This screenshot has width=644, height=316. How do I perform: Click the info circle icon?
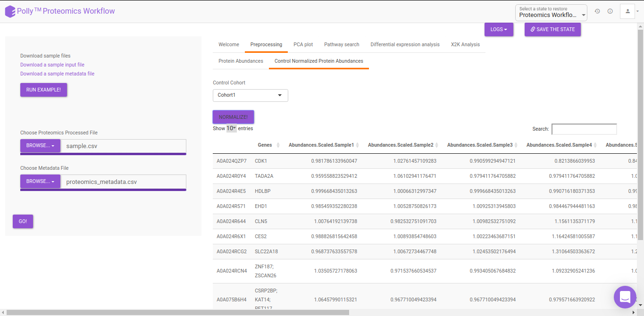[610, 11]
